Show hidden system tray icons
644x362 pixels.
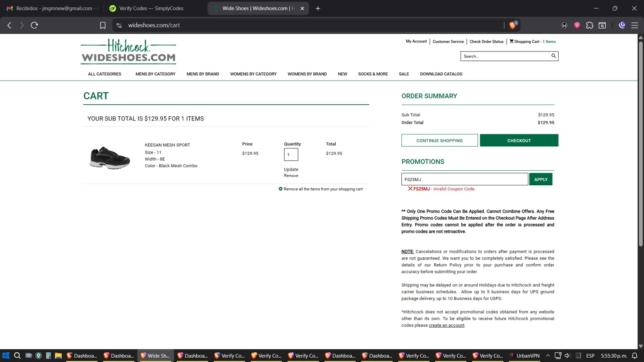coord(548,356)
